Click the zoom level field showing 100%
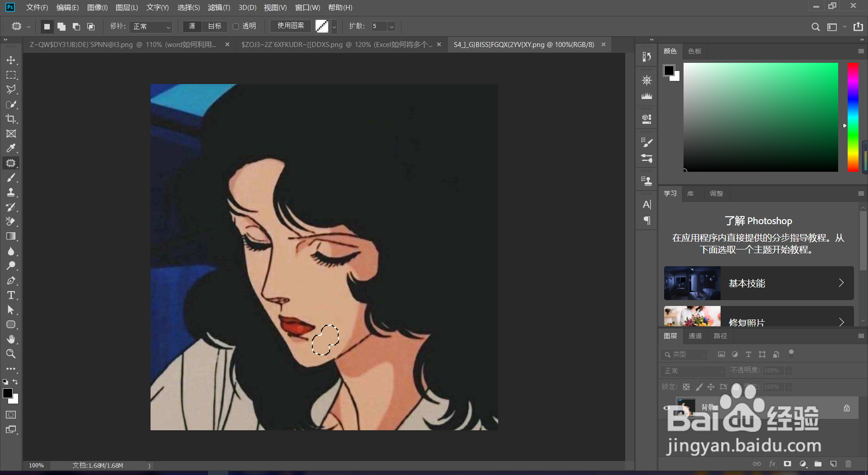The height and width of the screenshot is (475, 868). click(36, 466)
